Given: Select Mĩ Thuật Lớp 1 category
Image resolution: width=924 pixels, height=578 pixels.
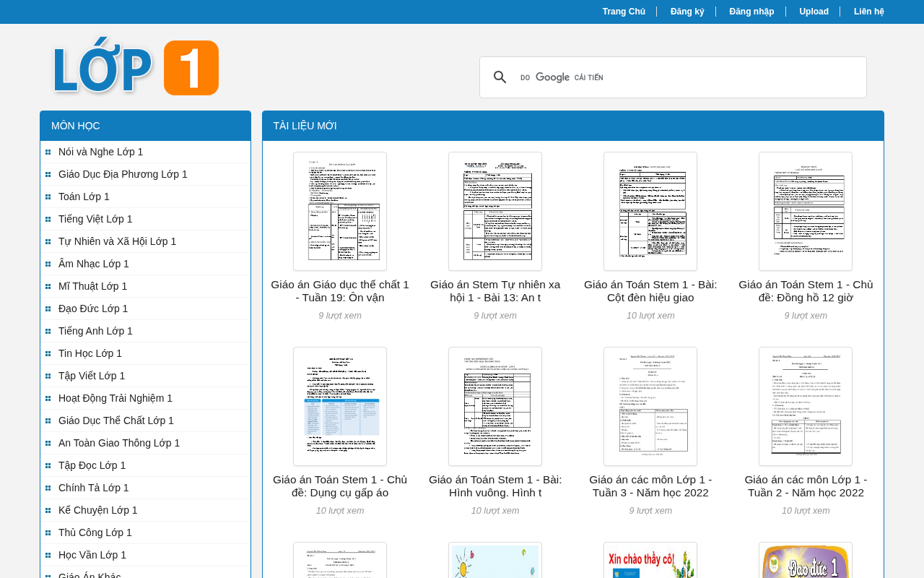Looking at the screenshot, I should point(92,286).
